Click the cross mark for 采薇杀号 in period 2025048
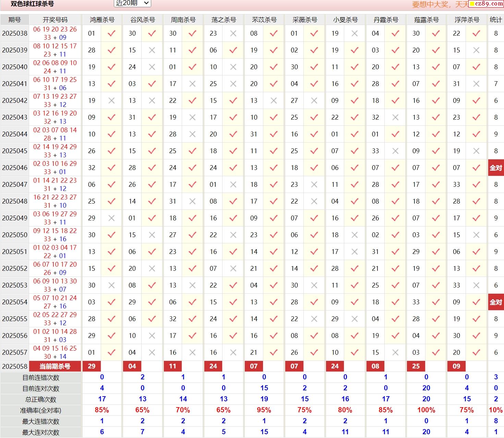The image size is (504, 438). [314, 202]
